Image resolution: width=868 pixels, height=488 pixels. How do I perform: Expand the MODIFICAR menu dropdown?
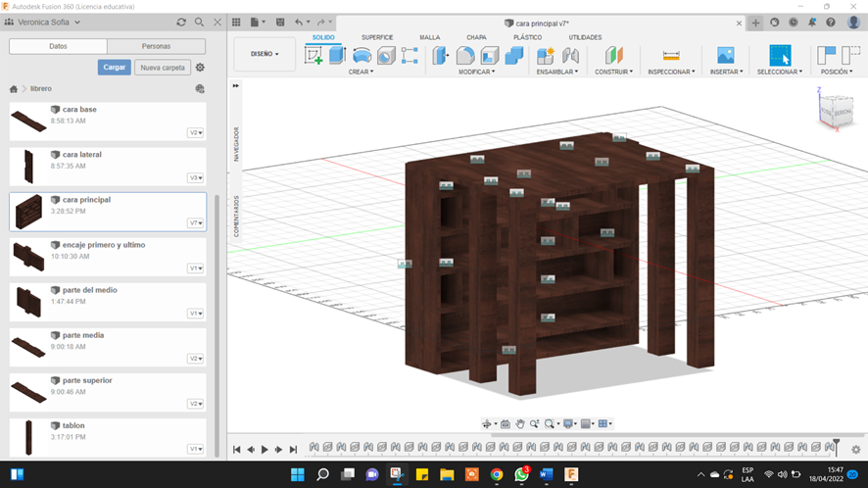point(477,72)
